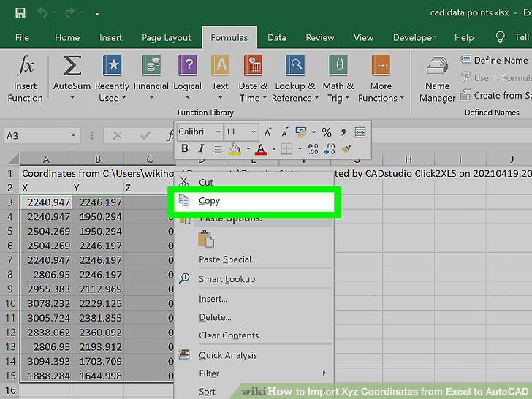Select Paste Special... in context menu
Screen dimensions: 532x399
point(228,259)
